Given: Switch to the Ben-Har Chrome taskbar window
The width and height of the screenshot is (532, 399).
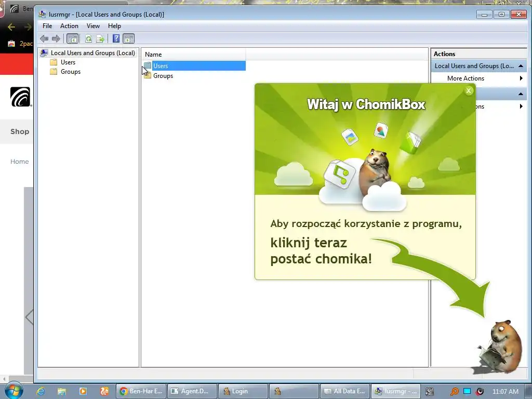Looking at the screenshot, I should 141,391.
